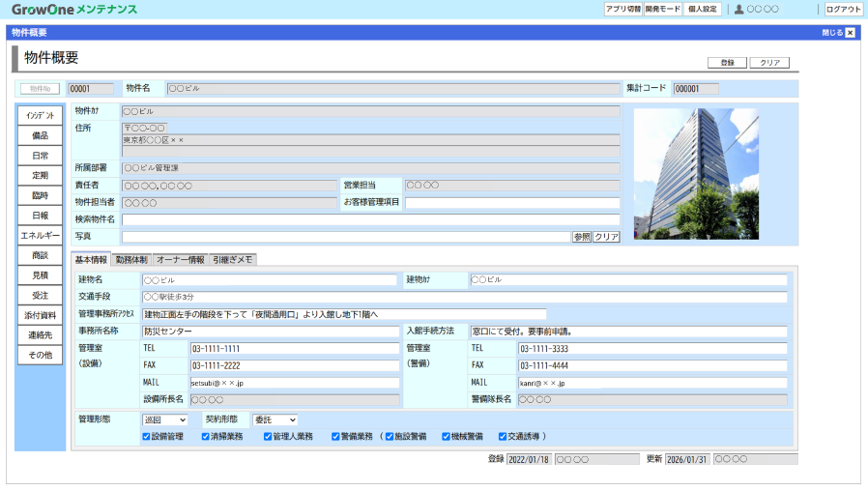The image size is (868, 491).
Task: Open 添付資料 in the side menu
Action: tap(40, 315)
